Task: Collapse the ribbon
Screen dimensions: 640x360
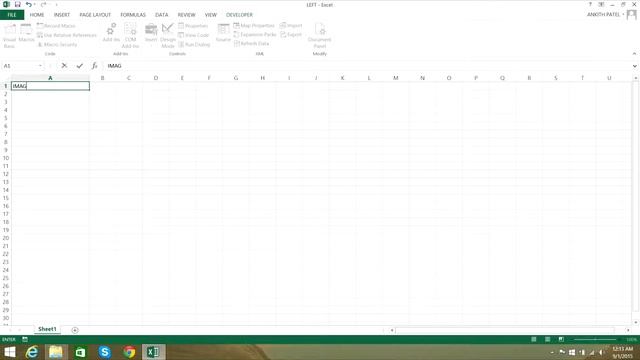Action: point(634,53)
